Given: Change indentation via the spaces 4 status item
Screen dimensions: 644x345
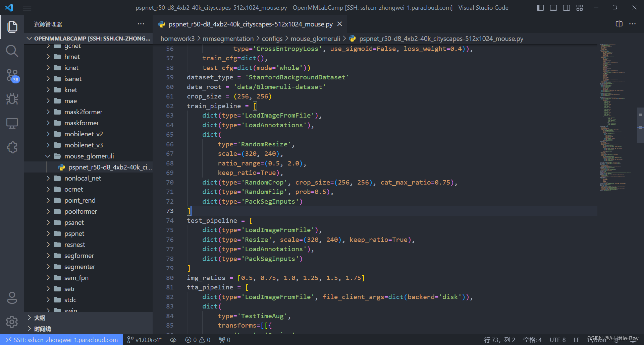Looking at the screenshot, I should point(532,340).
